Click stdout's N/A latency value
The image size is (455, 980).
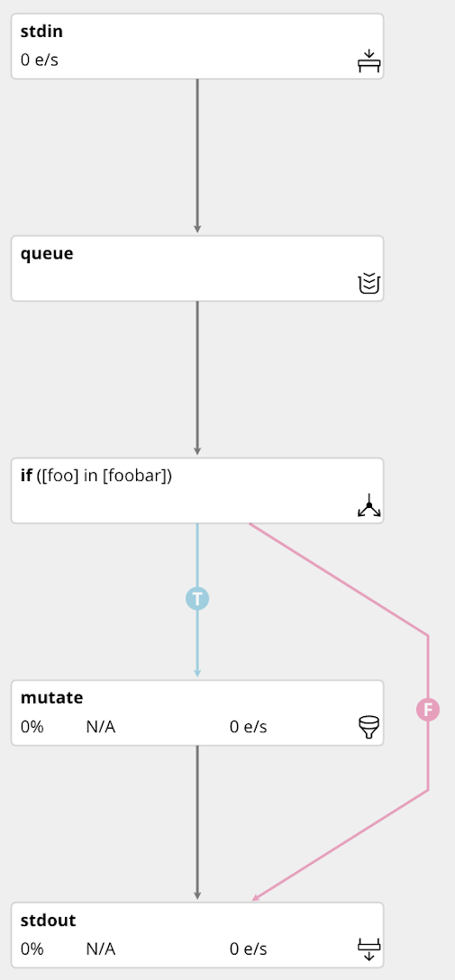click(101, 948)
